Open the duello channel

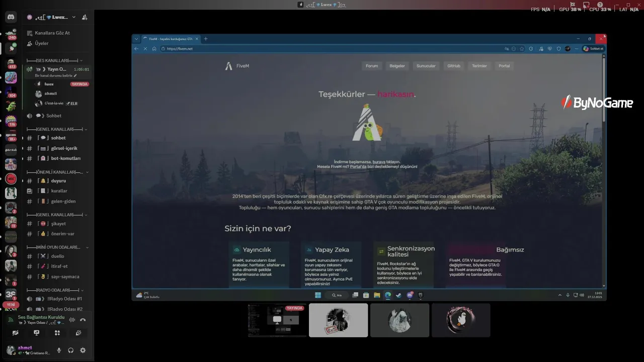[57, 256]
